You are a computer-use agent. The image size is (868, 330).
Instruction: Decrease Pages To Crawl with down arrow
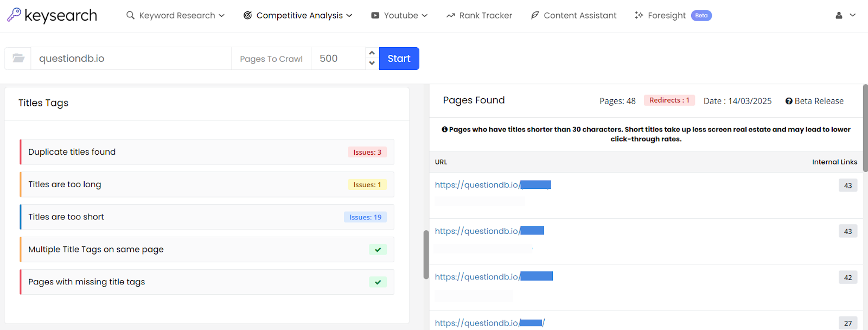pos(372,64)
